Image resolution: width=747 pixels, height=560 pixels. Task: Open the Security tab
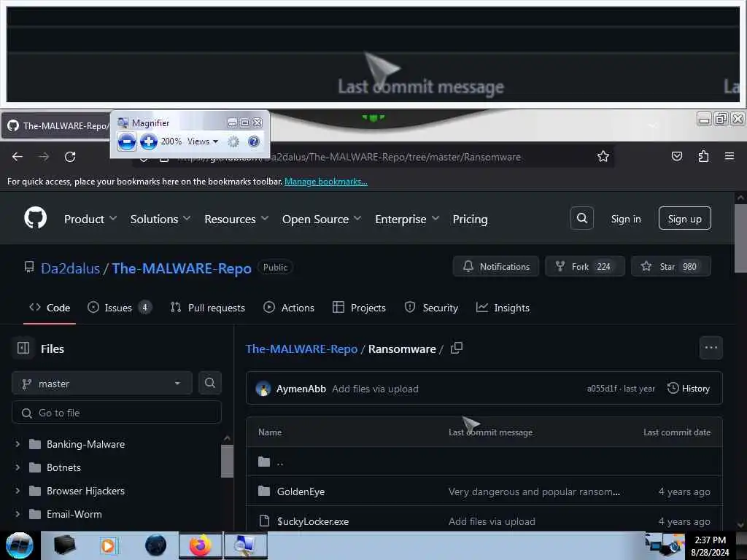click(431, 308)
